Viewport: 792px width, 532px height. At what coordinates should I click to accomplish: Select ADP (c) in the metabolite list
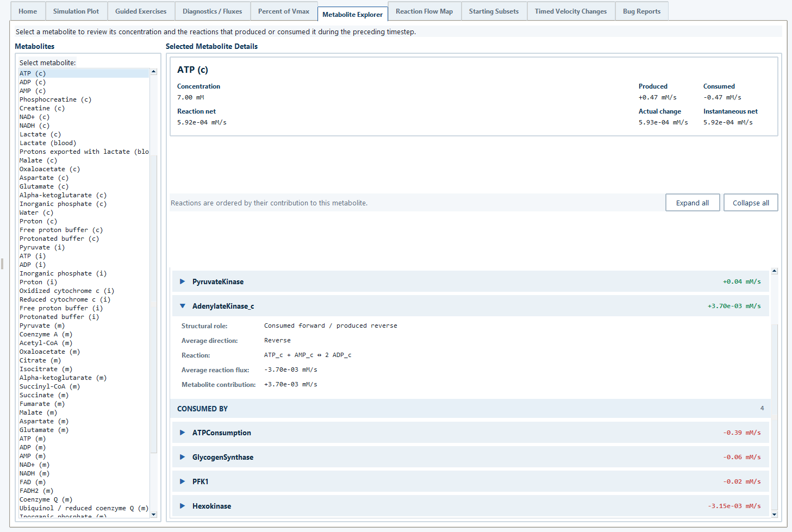click(84, 82)
